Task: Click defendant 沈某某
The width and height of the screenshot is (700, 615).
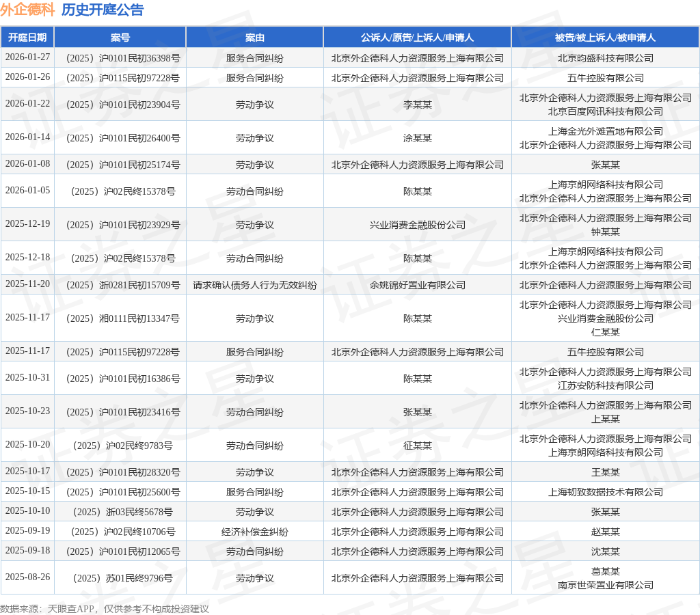Action: (x=606, y=551)
